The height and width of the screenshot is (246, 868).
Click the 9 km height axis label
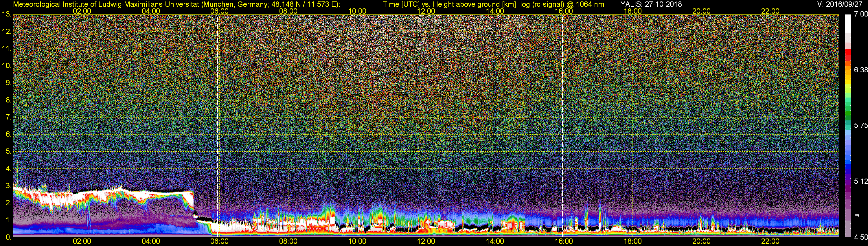point(8,83)
